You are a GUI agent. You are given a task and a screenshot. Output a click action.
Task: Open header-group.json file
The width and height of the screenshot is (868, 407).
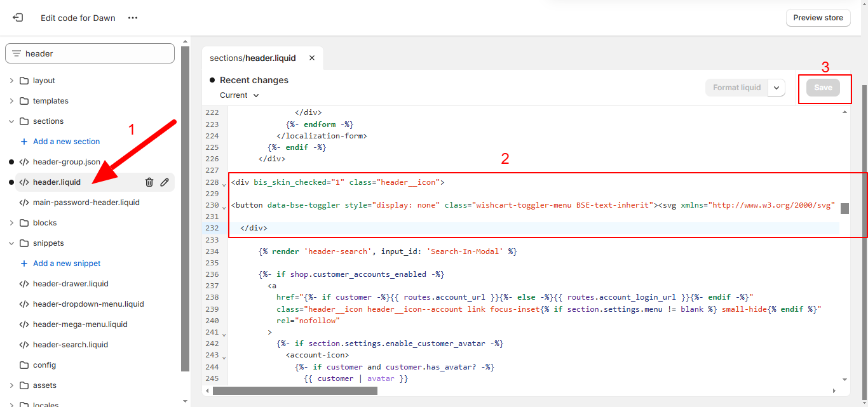click(66, 162)
